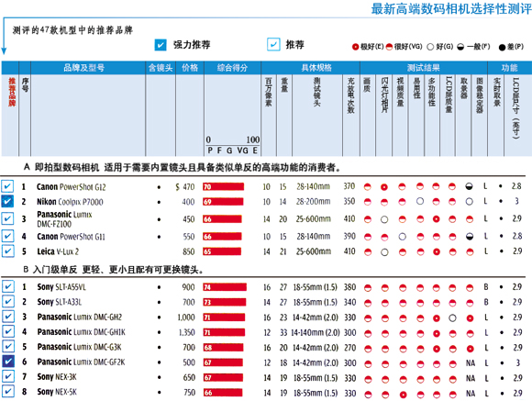Image resolution: width=532 pixels, height=401 pixels.
Task: Click the 极好(E) red dot legend icon
Action: point(355,47)
